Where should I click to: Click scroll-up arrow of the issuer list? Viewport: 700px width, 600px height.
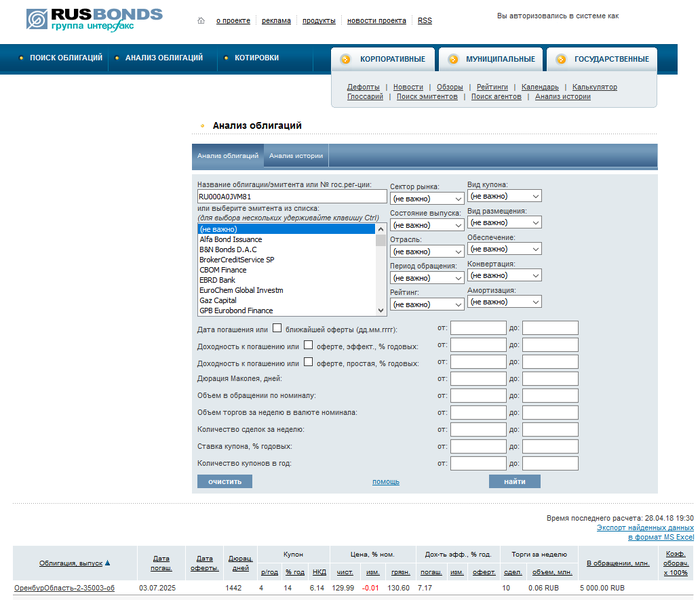tap(380, 229)
